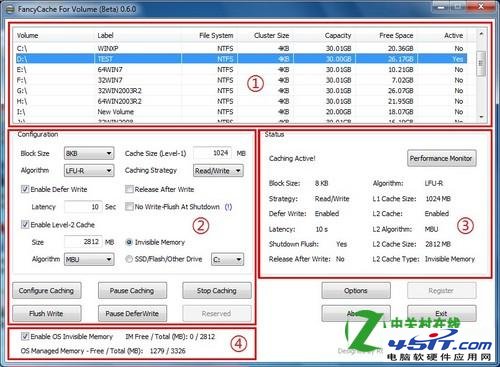Toggle Enable Defer Write checkbox

click(x=25, y=189)
